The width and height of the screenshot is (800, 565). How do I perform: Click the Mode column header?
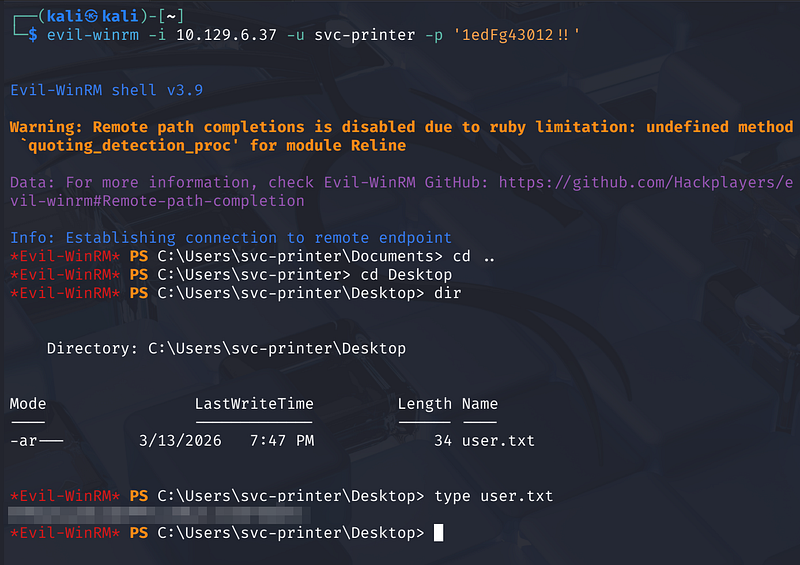coord(28,404)
